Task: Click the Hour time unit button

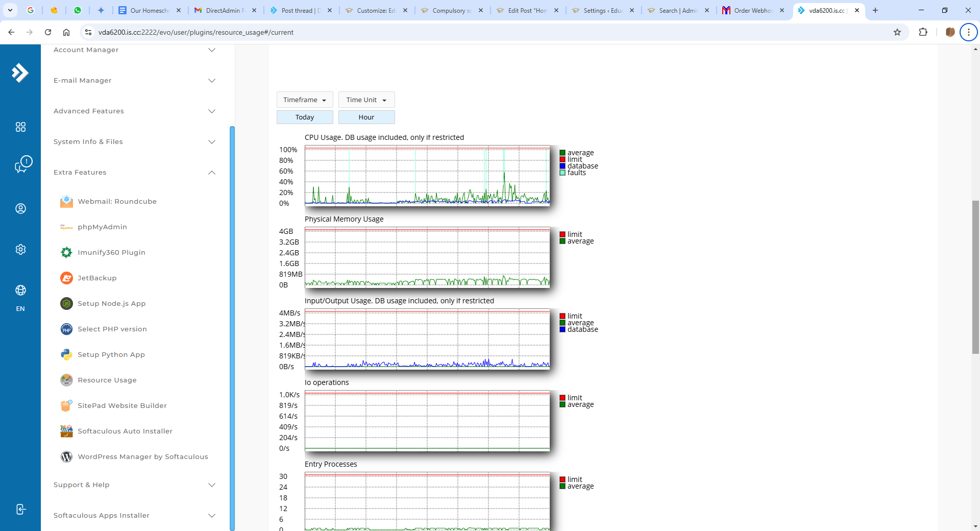Action: pyautogui.click(x=366, y=117)
